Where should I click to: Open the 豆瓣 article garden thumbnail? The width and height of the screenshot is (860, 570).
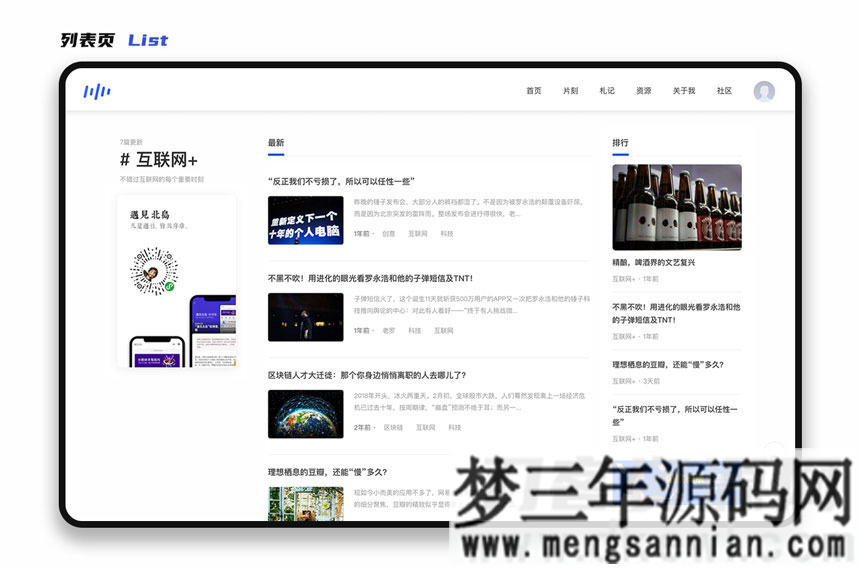[x=305, y=504]
